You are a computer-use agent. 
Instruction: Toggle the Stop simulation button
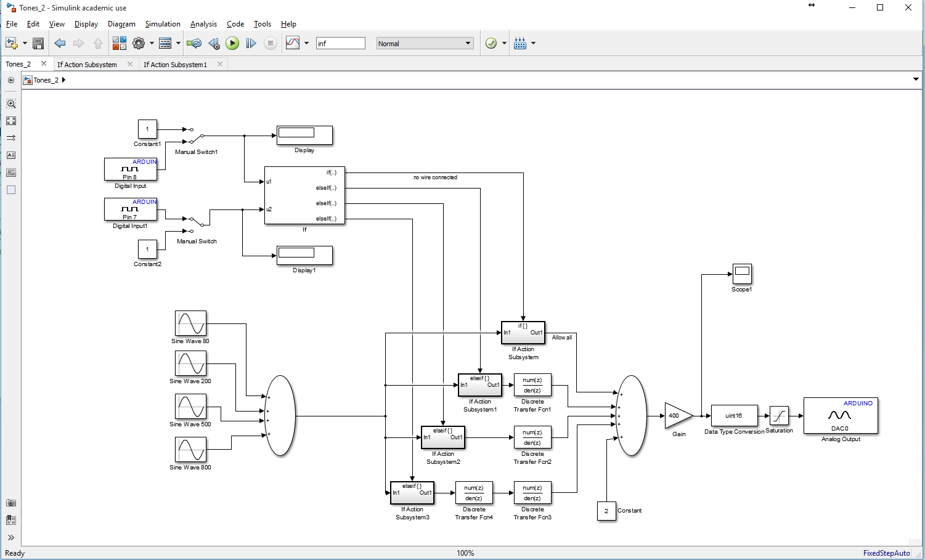point(271,43)
